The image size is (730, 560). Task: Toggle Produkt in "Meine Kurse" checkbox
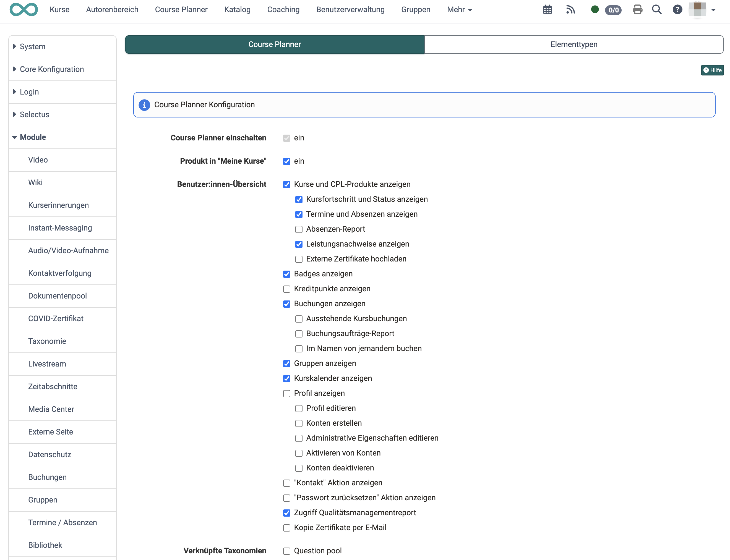(x=287, y=161)
